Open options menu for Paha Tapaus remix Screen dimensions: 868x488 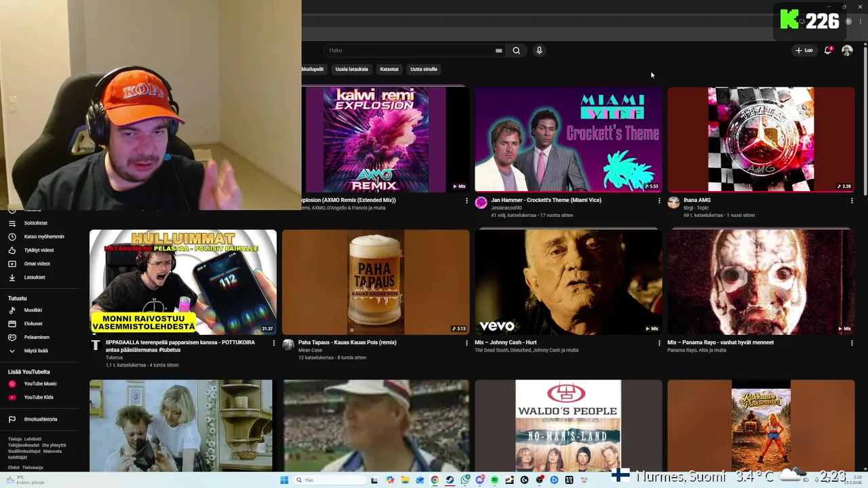(467, 343)
